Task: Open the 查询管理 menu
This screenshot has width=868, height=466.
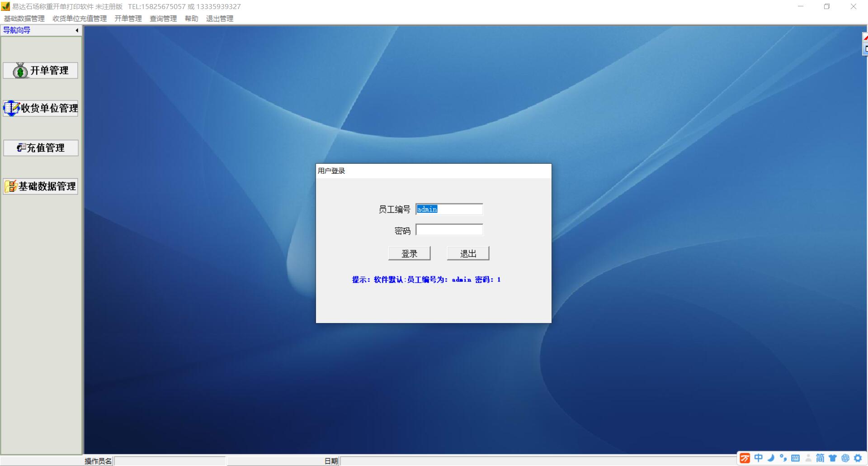Action: click(163, 19)
